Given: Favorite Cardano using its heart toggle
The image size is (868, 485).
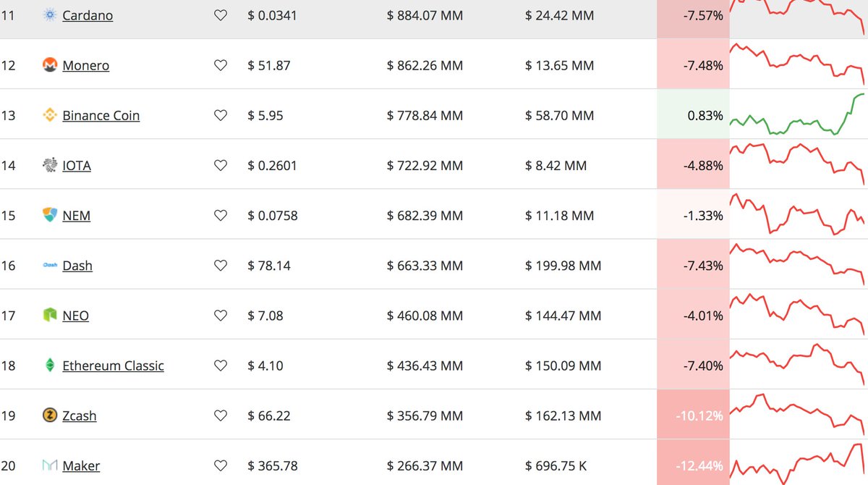Looking at the screenshot, I should 220,14.
